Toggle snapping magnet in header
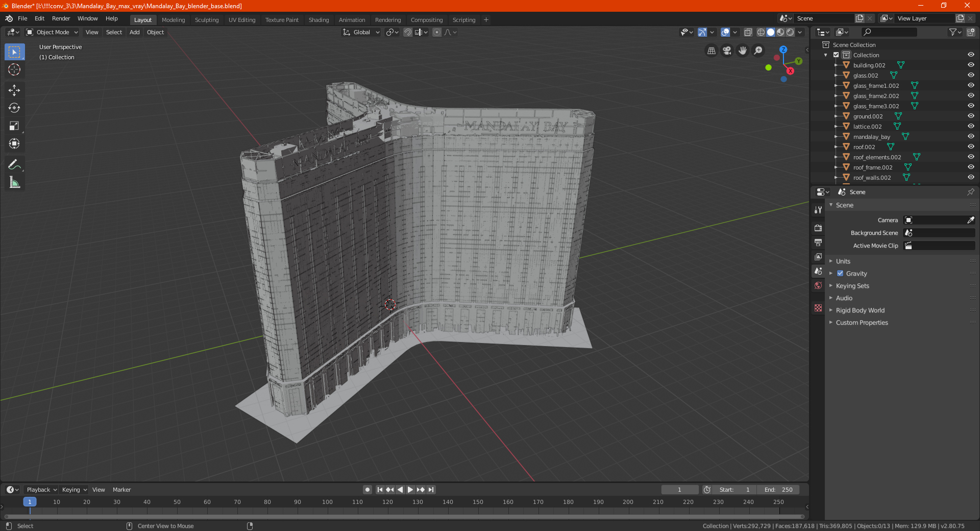This screenshot has width=980, height=531. (408, 32)
